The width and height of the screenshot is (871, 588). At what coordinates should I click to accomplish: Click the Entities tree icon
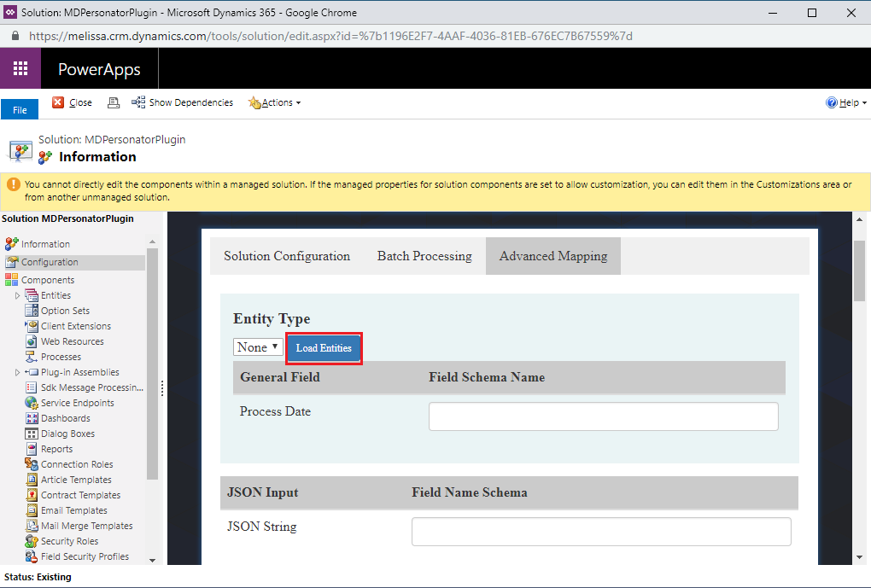32,295
